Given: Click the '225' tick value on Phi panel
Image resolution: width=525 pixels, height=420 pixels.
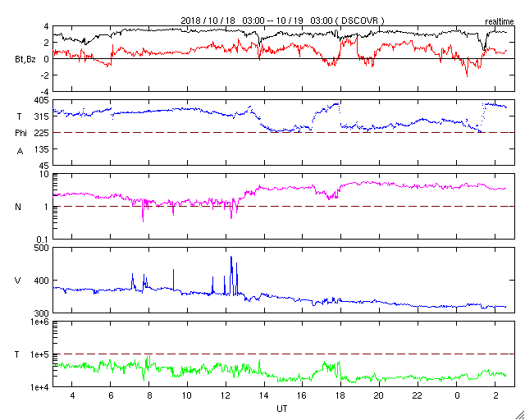Looking at the screenshot, I should point(42,133).
